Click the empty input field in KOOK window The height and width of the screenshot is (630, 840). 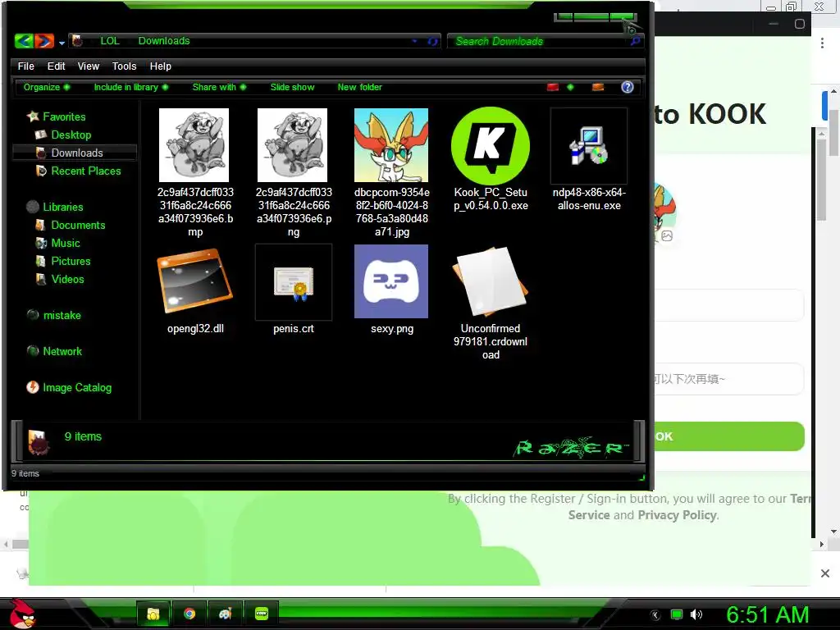pos(729,305)
